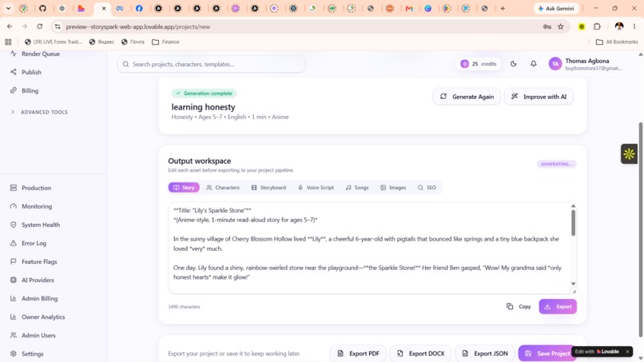Viewport: 644px width, 362px height.
Task: Click inside the story text area
Action: click(x=368, y=248)
